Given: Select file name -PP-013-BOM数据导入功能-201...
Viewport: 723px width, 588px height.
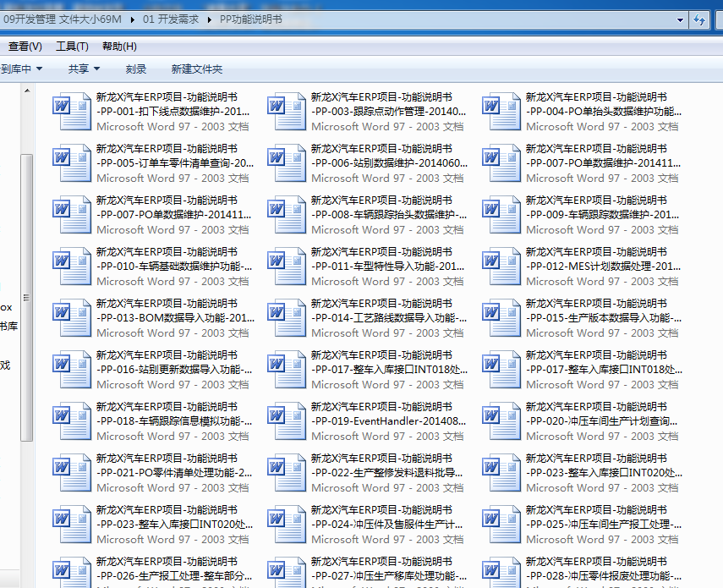Looking at the screenshot, I should (175, 318).
